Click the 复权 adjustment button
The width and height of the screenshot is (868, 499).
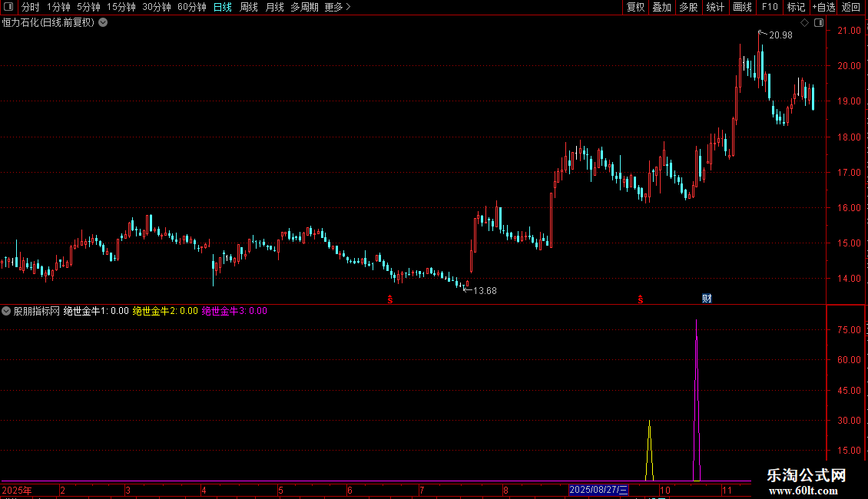point(635,7)
